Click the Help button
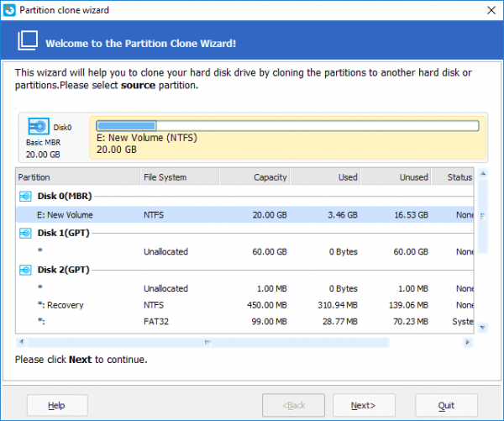 57,405
